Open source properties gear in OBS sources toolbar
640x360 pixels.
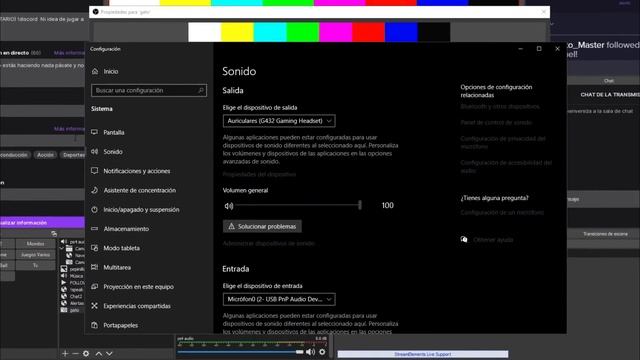[x=86, y=353]
